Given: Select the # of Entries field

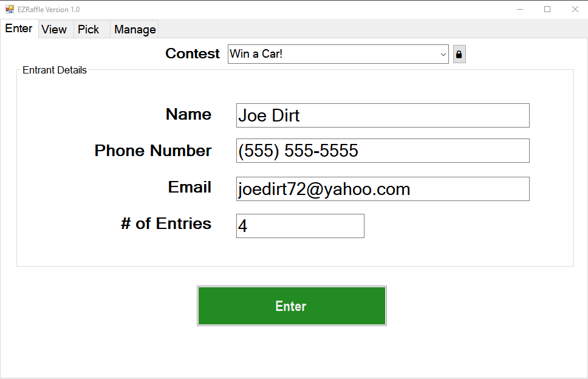Looking at the screenshot, I should [x=300, y=226].
